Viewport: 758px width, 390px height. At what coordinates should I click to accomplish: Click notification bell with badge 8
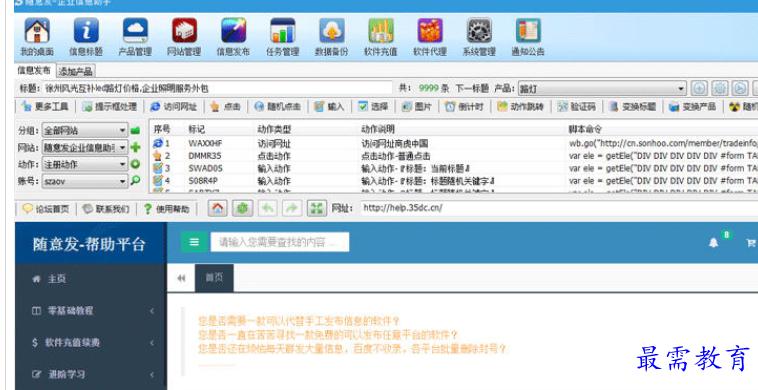point(714,243)
